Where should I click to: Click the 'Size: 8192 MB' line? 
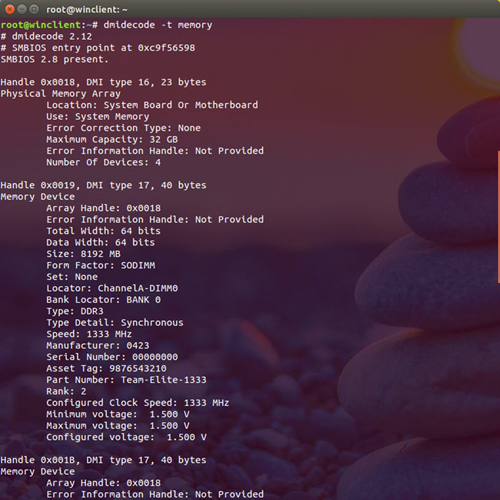(x=83, y=254)
